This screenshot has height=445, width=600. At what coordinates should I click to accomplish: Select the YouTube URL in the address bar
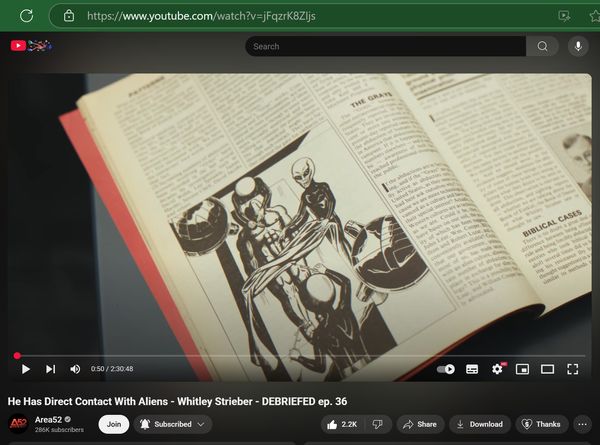click(201, 16)
